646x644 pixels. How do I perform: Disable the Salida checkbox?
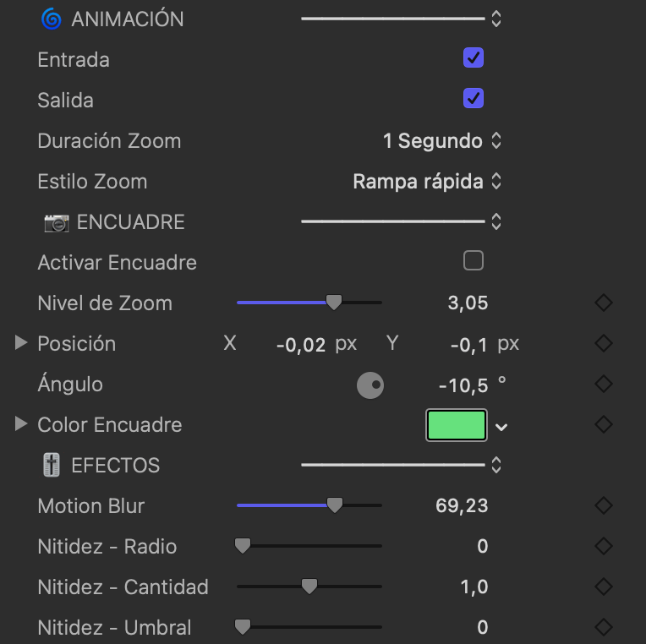point(474,99)
